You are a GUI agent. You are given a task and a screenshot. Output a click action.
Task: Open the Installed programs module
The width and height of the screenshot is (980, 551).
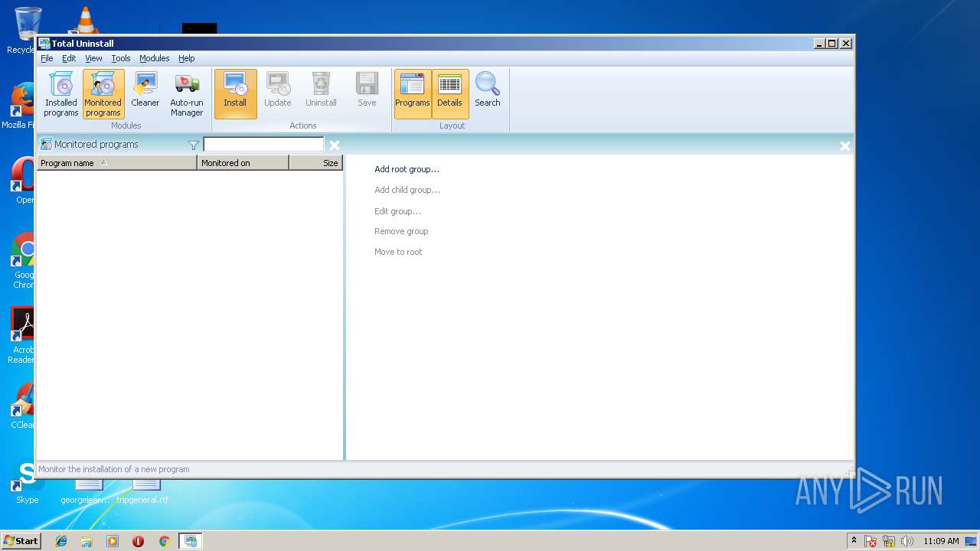(61, 94)
